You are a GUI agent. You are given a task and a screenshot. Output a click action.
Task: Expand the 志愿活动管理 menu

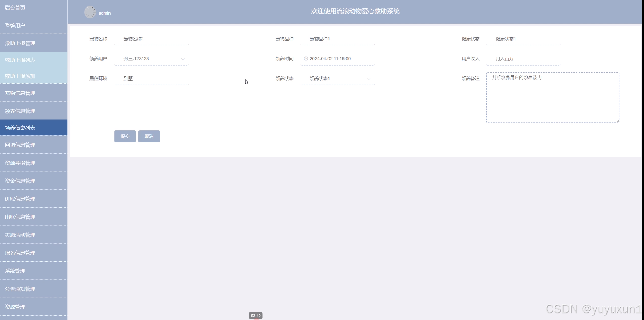pyautogui.click(x=33, y=235)
